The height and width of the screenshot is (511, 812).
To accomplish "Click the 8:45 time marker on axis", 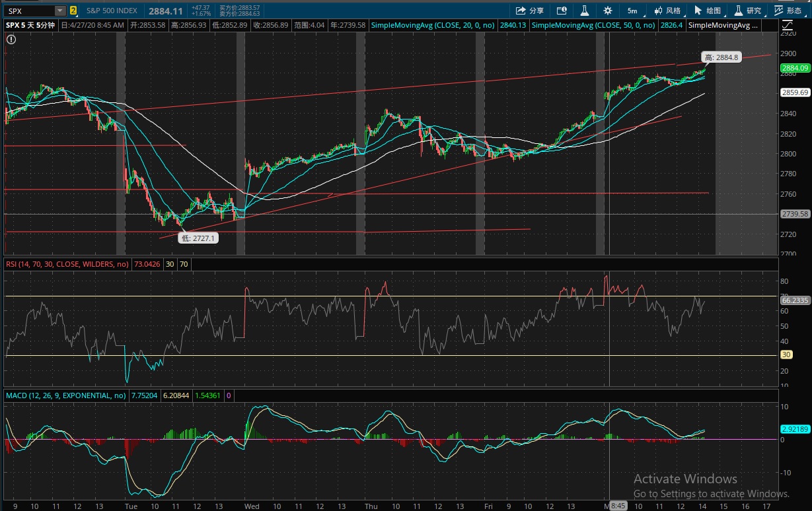I will point(618,506).
